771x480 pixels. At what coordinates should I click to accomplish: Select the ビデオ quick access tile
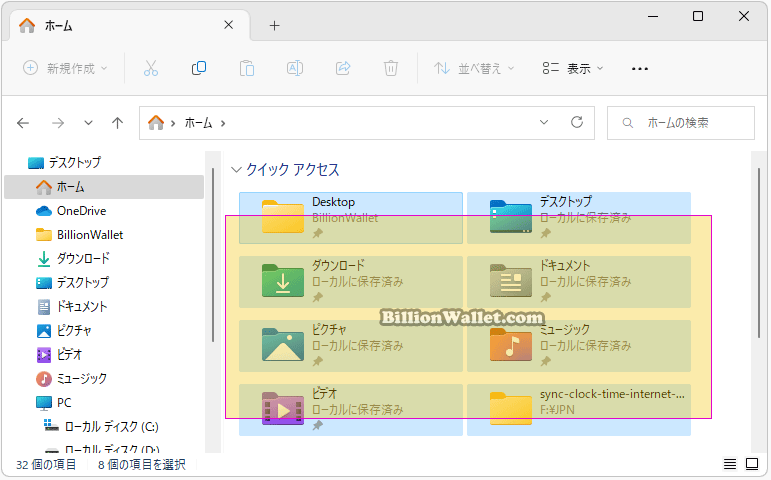[351, 410]
